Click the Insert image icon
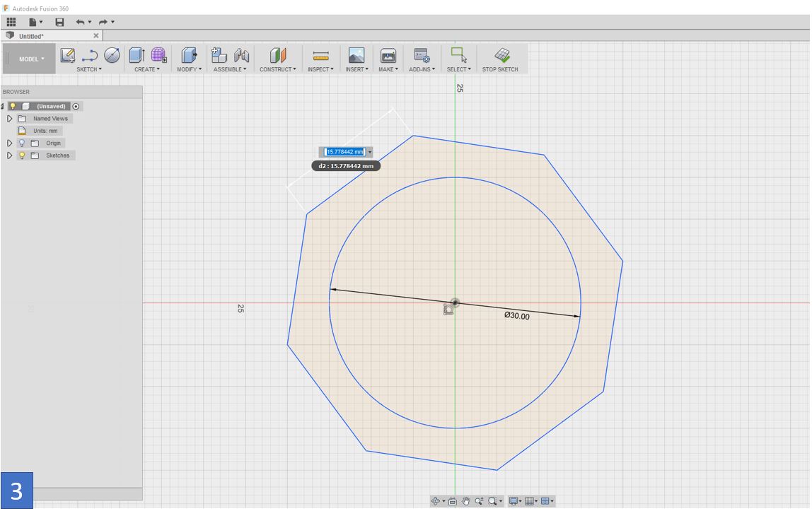 (x=356, y=55)
